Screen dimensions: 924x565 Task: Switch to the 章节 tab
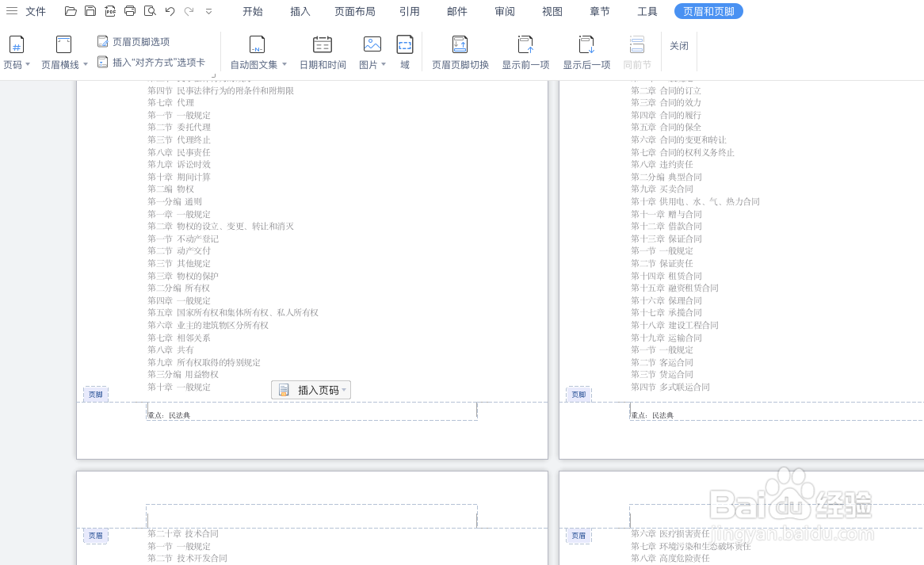(x=600, y=11)
